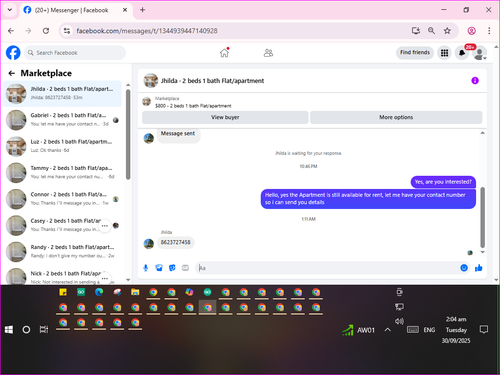This screenshot has height=375, width=500.
Task: Open the Windows Start menu
Action: click(9, 330)
